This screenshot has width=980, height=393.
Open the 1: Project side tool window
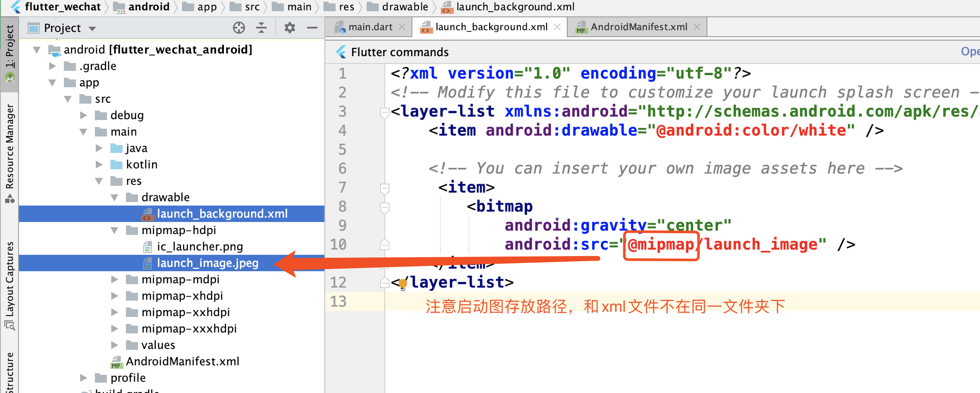9,54
